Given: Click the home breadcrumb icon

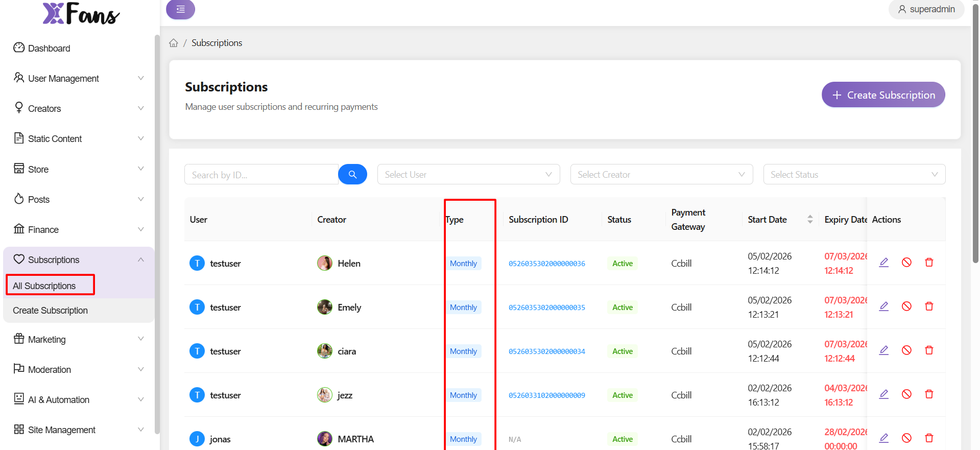Looking at the screenshot, I should pos(174,43).
